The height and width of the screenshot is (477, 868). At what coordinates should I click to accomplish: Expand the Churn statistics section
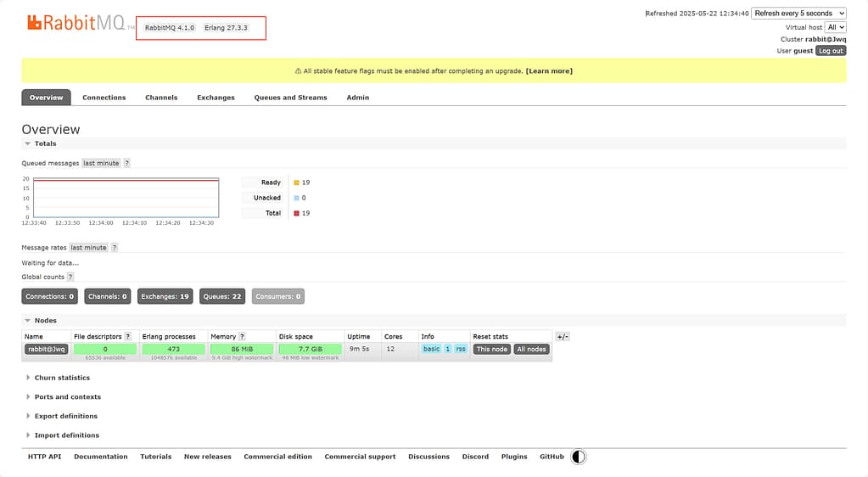point(61,378)
